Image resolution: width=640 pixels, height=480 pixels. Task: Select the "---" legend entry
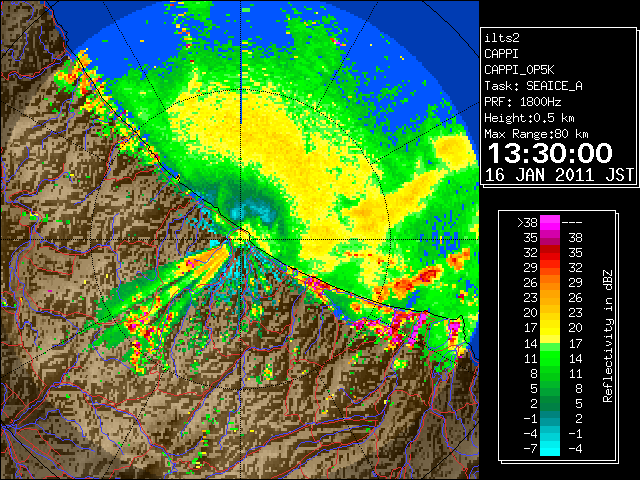point(572,223)
